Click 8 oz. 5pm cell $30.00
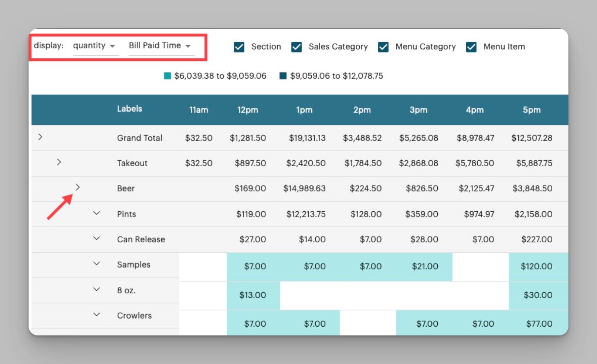 (x=538, y=295)
